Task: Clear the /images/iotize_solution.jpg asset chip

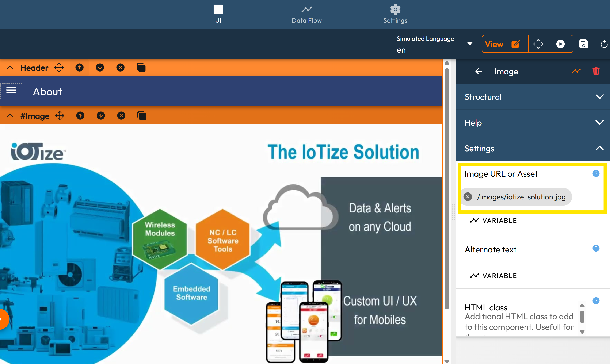Action: 468,197
